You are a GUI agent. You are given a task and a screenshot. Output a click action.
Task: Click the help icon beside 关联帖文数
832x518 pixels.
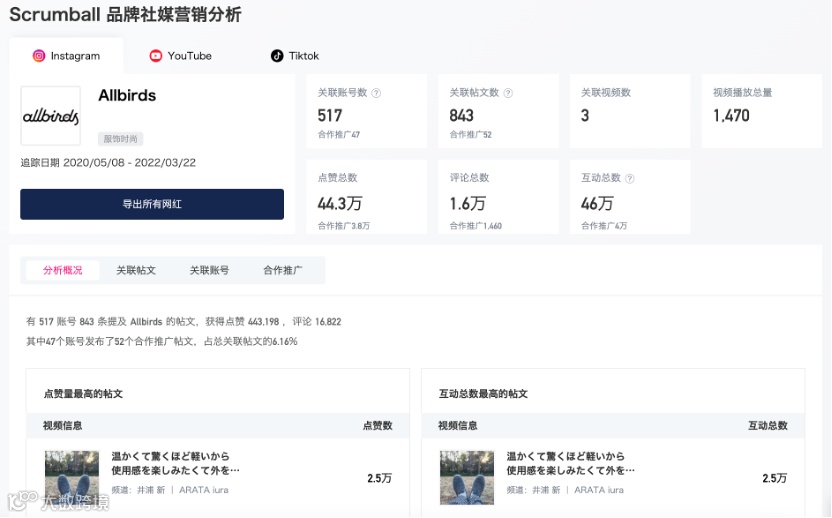click(508, 93)
